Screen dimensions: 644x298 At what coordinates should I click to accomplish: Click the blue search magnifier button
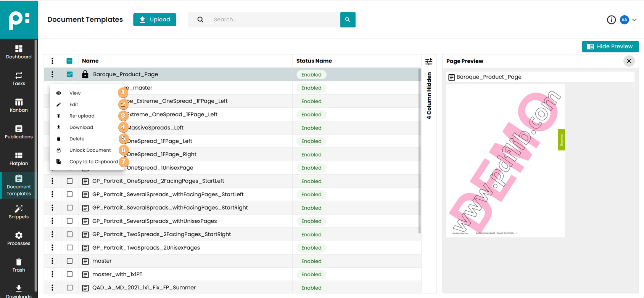[348, 20]
